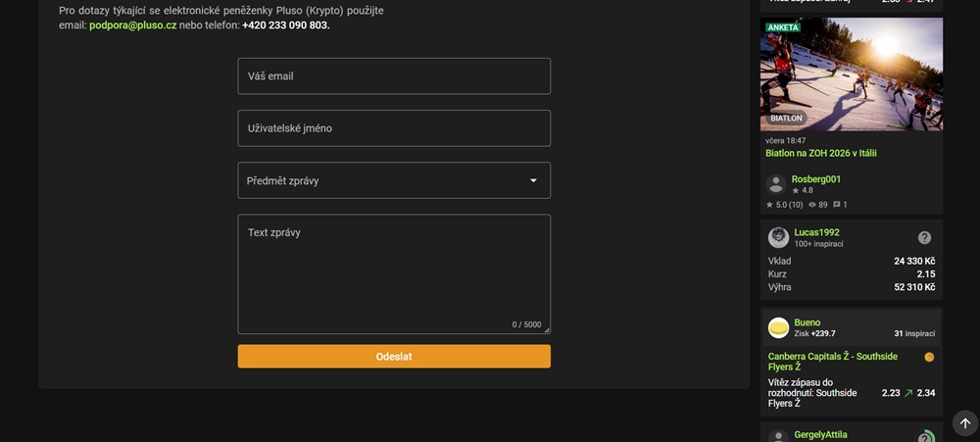Click GergelyAttila's avatar icon
The width and height of the screenshot is (980, 442).
pyautogui.click(x=778, y=437)
